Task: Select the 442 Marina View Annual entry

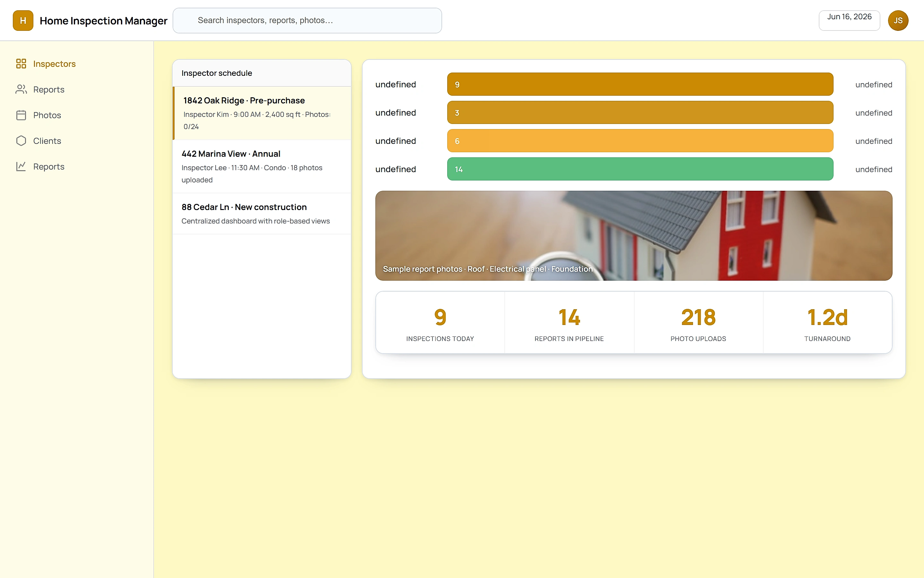Action: pos(261,166)
